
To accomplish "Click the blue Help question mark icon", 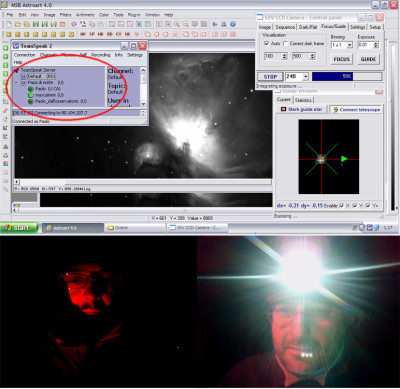I will (233, 24).
